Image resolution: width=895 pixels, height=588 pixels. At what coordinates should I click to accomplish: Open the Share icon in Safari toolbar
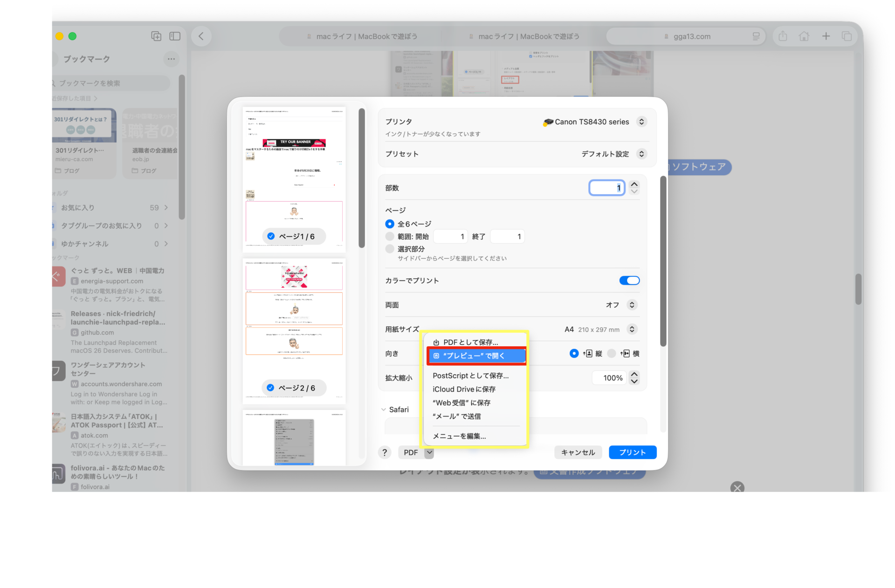[783, 36]
